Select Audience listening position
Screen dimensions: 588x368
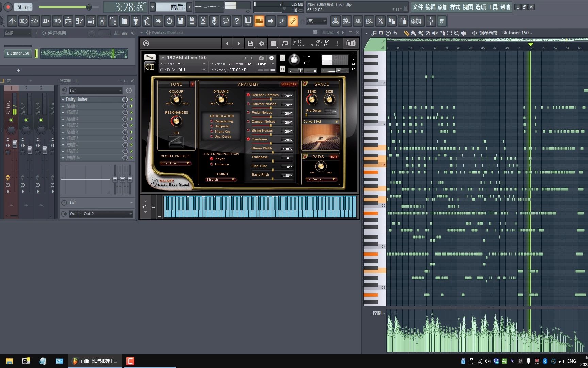[x=212, y=164]
